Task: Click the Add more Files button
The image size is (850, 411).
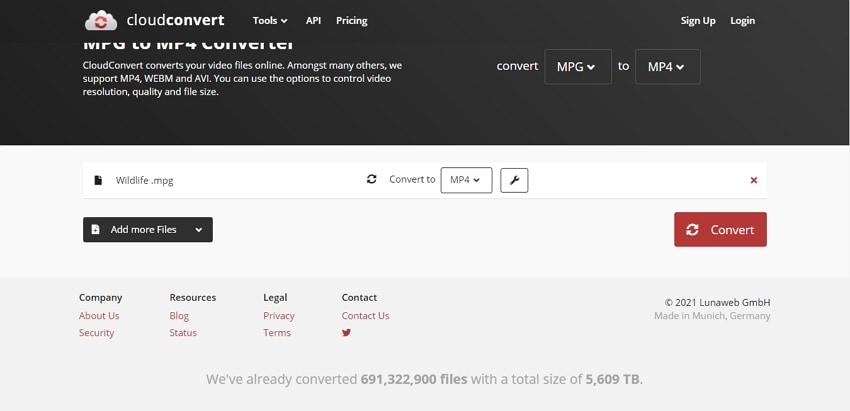Action: 147,229
